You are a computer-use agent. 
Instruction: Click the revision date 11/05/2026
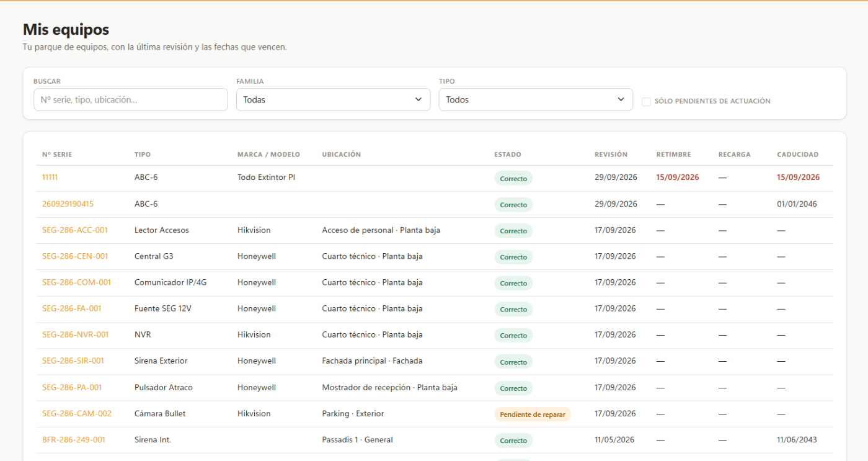(614, 440)
